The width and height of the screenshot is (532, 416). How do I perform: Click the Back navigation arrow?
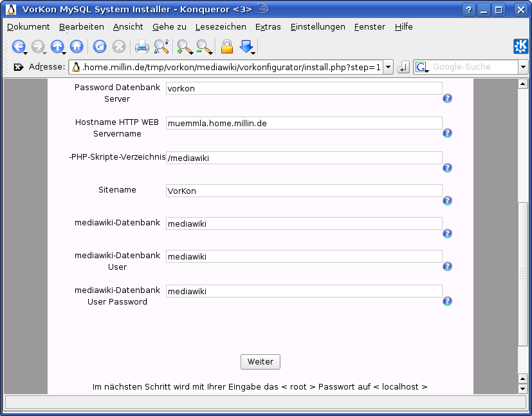(x=19, y=46)
